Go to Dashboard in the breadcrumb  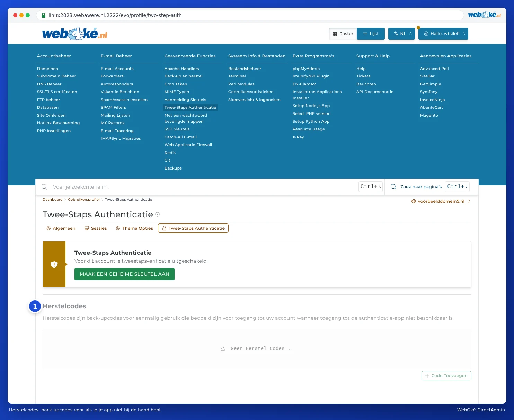point(53,200)
